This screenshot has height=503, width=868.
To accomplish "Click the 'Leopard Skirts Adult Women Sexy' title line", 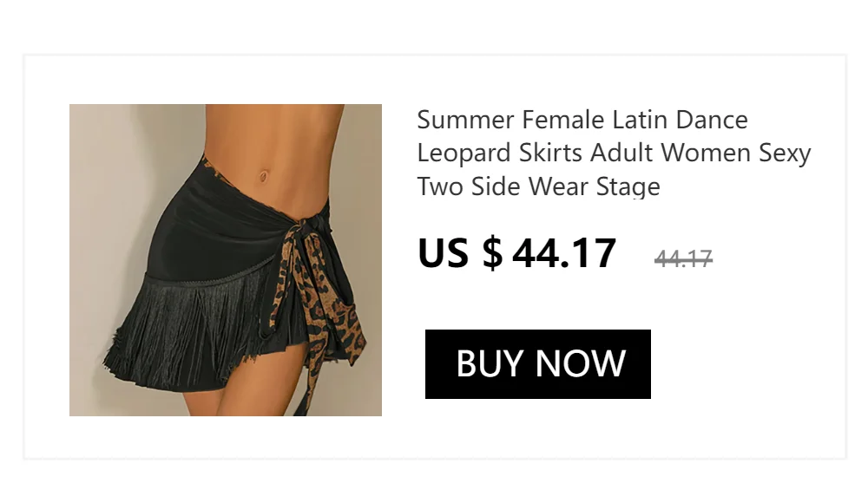I will [614, 153].
